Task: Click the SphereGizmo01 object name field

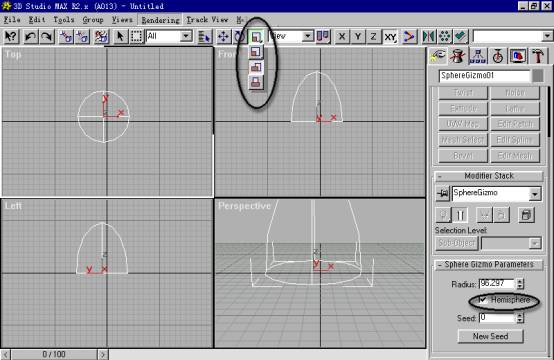Action: [x=484, y=76]
